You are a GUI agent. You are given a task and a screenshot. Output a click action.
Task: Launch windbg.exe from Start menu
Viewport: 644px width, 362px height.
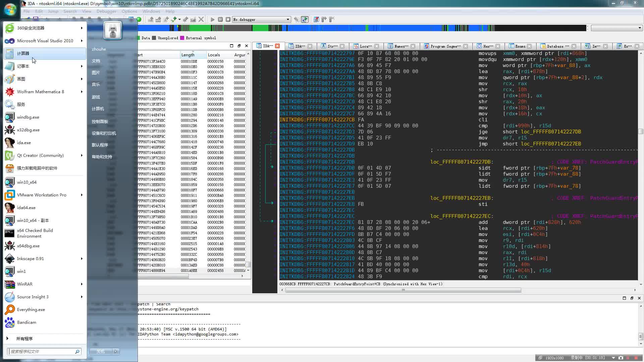click(28, 117)
